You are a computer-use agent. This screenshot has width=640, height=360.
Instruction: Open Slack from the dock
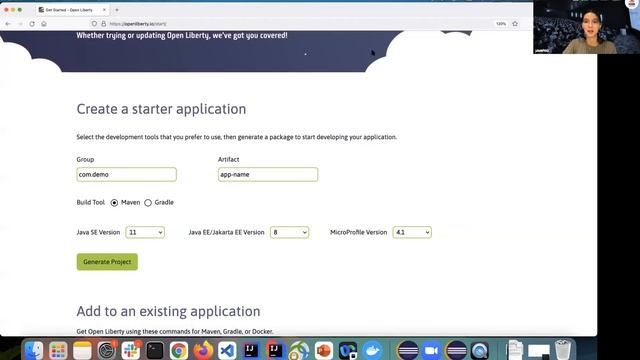coord(131,351)
